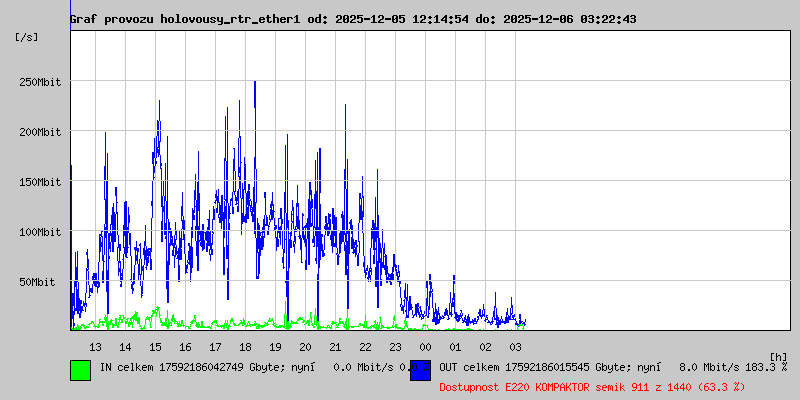Click hour 23 on the time axis
Image resolution: width=800 pixels, height=400 pixels.
coord(395,346)
